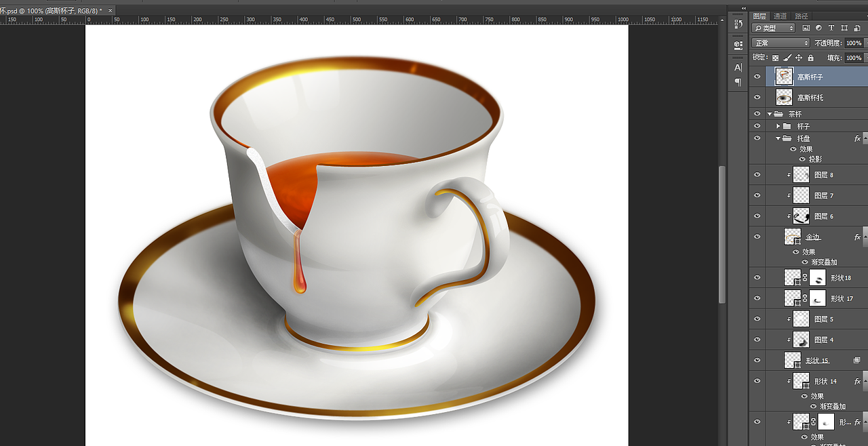The width and height of the screenshot is (868, 446).
Task: Filter layers by shape layer type
Action: [844, 28]
